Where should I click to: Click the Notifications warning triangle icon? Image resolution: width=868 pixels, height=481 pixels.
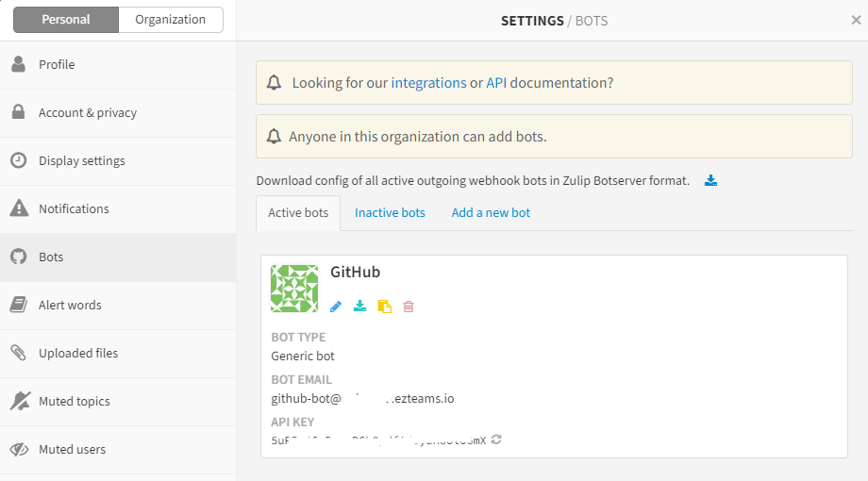click(x=19, y=208)
